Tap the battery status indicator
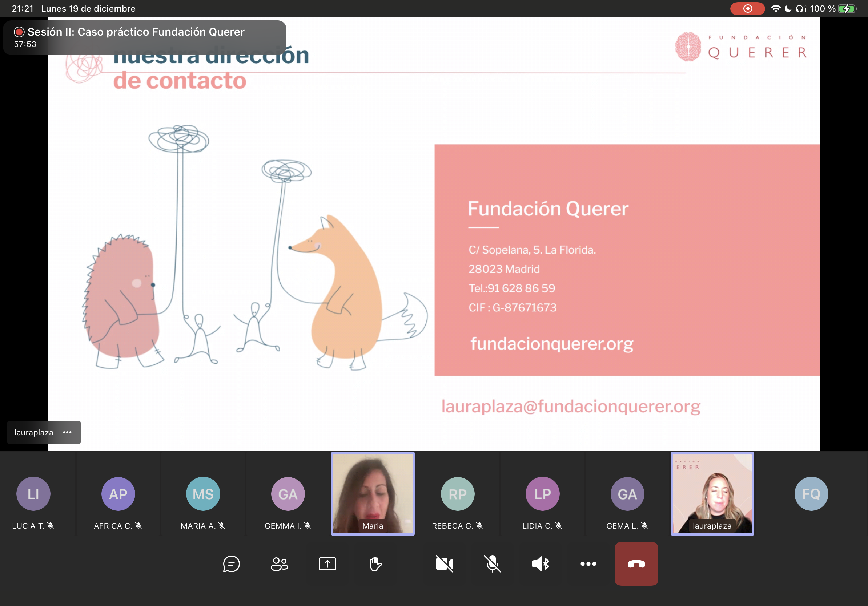868x606 pixels. (x=847, y=9)
